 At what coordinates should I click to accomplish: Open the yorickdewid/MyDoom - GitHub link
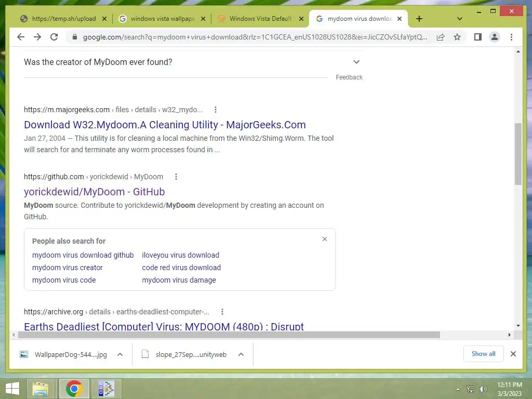coord(95,192)
